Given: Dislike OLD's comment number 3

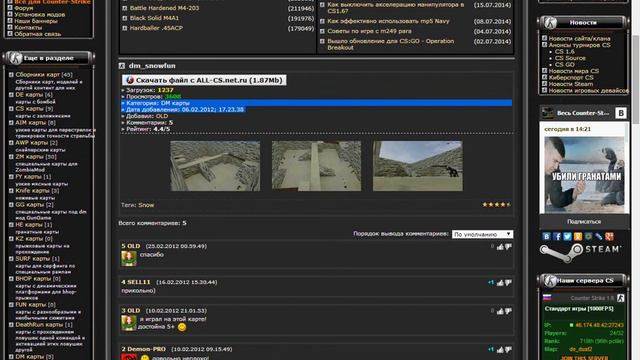Looking at the screenshot, I should pyautogui.click(x=508, y=311).
